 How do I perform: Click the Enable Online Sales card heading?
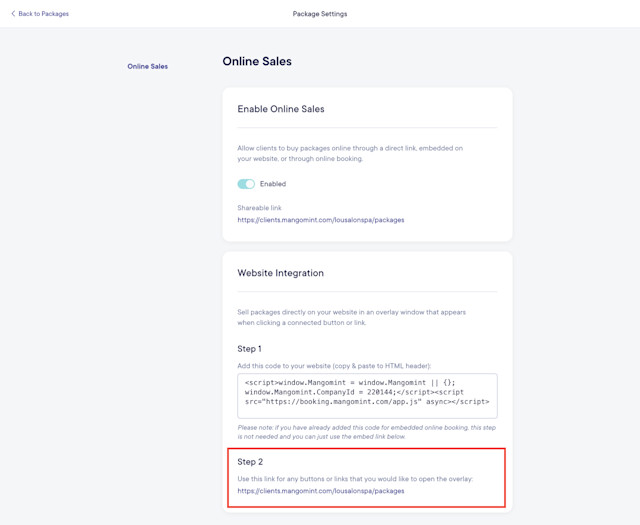[281, 109]
